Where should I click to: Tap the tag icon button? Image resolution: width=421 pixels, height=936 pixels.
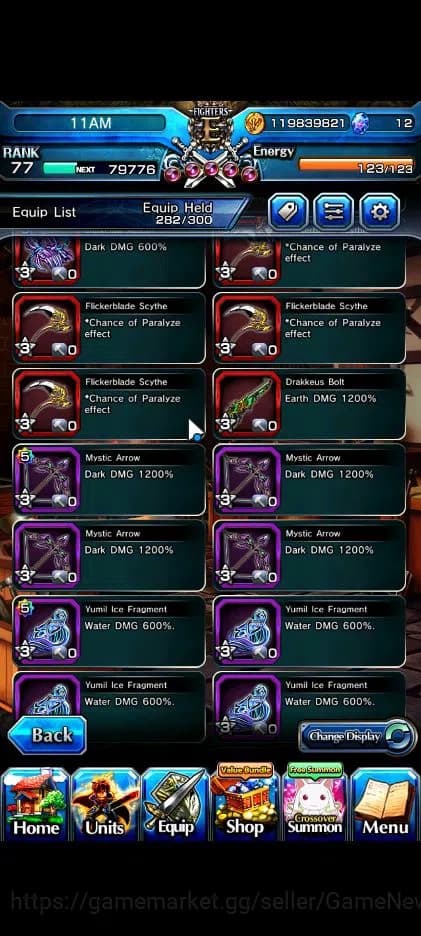click(x=288, y=211)
